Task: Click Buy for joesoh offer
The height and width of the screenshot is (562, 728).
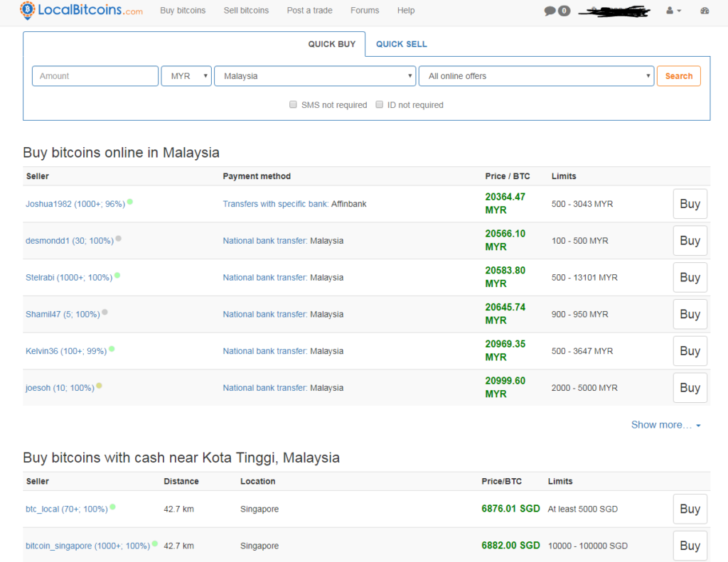Action: coord(690,387)
